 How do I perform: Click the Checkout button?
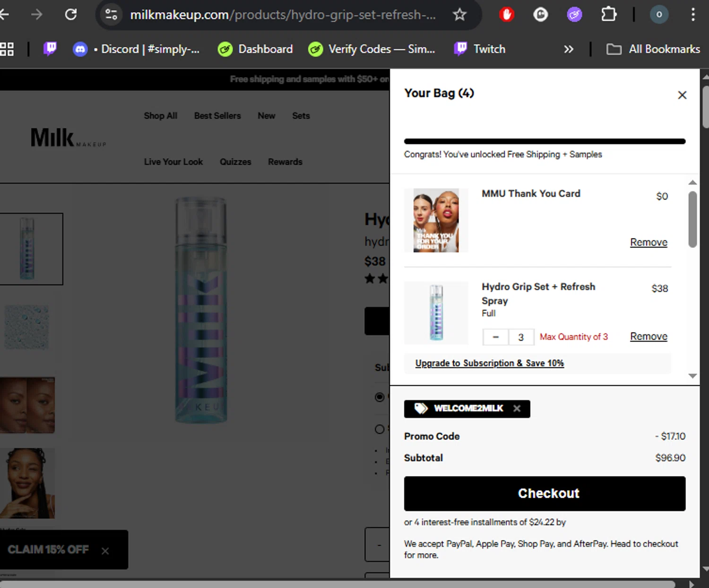coord(545,494)
